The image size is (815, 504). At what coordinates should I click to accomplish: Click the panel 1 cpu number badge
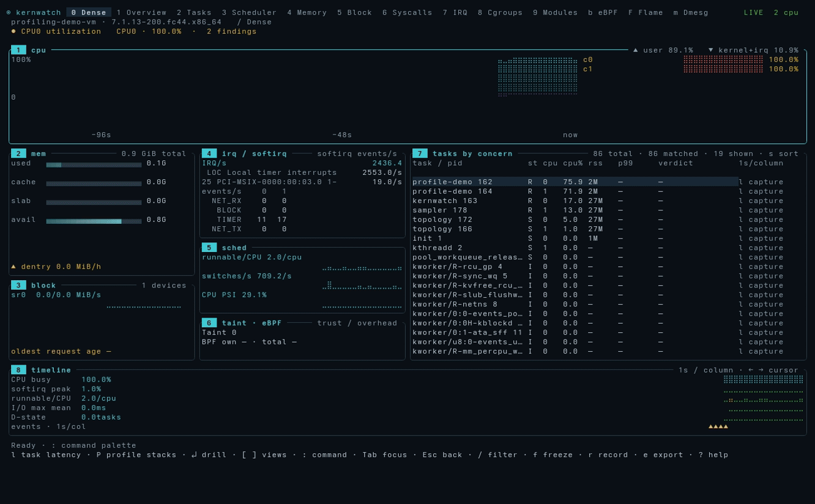pos(18,50)
